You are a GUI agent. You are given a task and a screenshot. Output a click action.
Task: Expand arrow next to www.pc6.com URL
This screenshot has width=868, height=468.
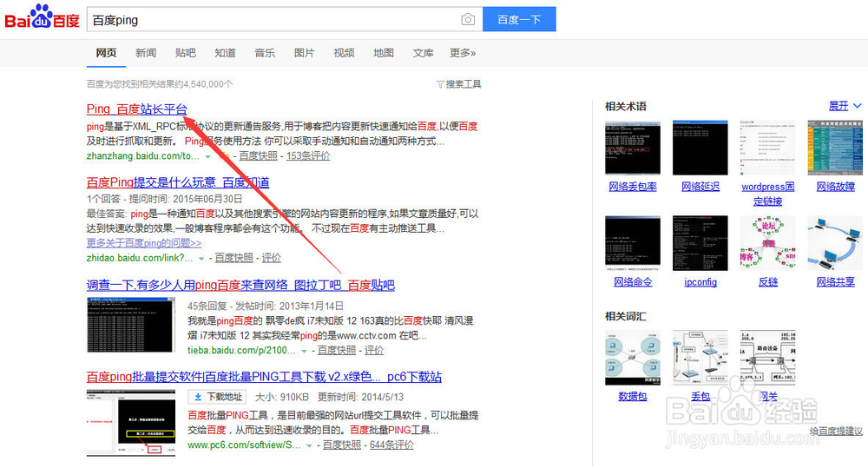[x=310, y=445]
